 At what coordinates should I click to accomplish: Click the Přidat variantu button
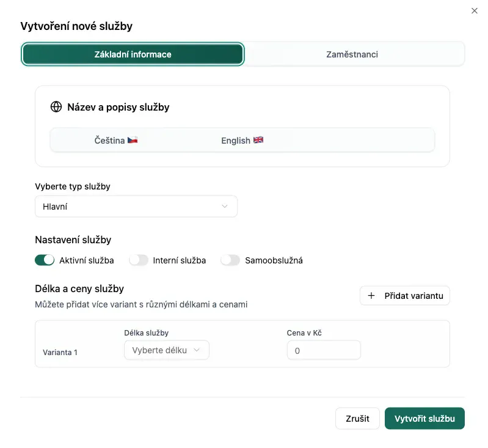click(x=405, y=296)
